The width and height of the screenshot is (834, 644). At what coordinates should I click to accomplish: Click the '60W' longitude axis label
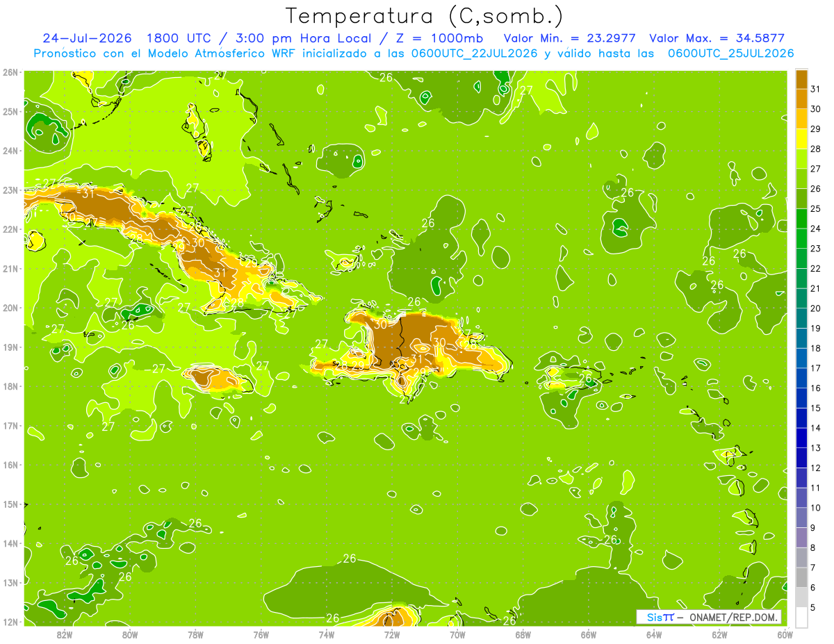coord(785,634)
